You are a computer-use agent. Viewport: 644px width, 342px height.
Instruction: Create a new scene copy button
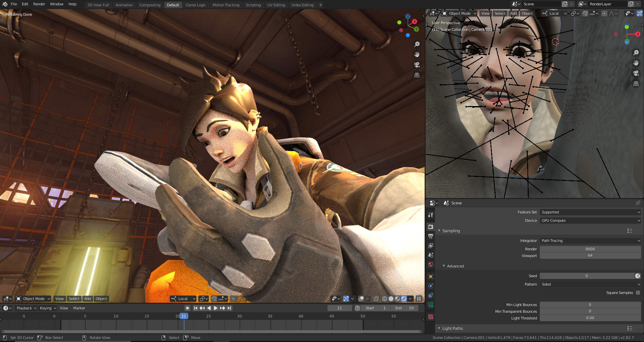(x=565, y=4)
